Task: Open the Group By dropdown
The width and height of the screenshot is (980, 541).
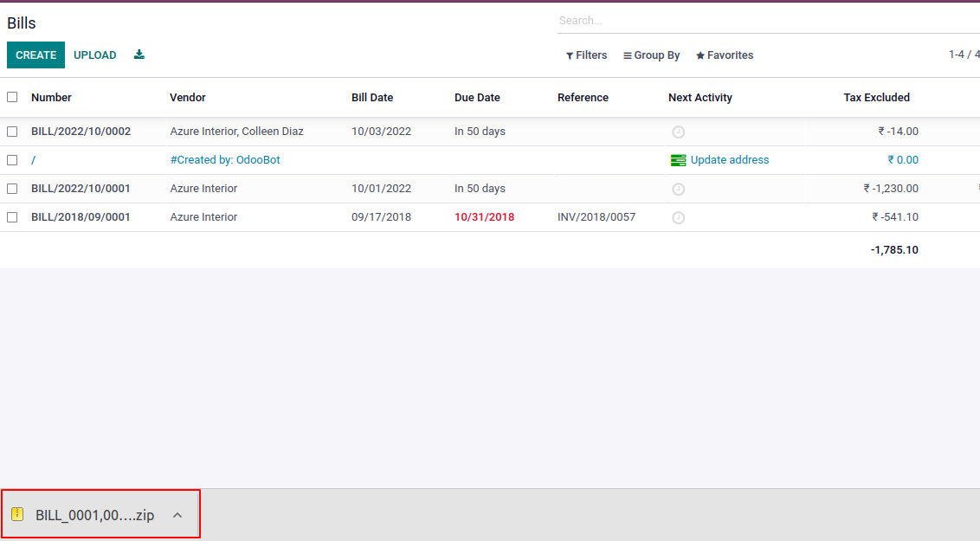Action: (651, 55)
